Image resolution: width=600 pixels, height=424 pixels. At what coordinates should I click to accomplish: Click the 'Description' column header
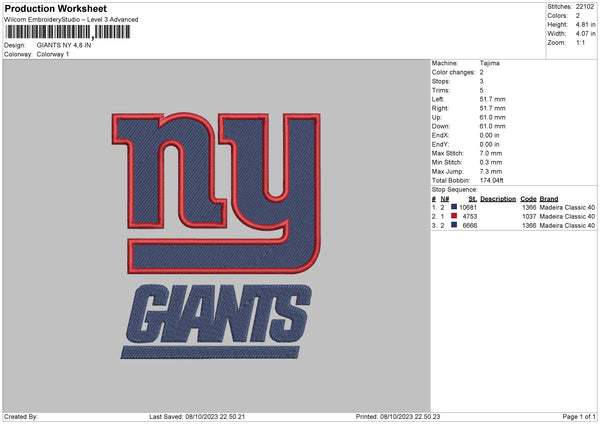[498, 199]
